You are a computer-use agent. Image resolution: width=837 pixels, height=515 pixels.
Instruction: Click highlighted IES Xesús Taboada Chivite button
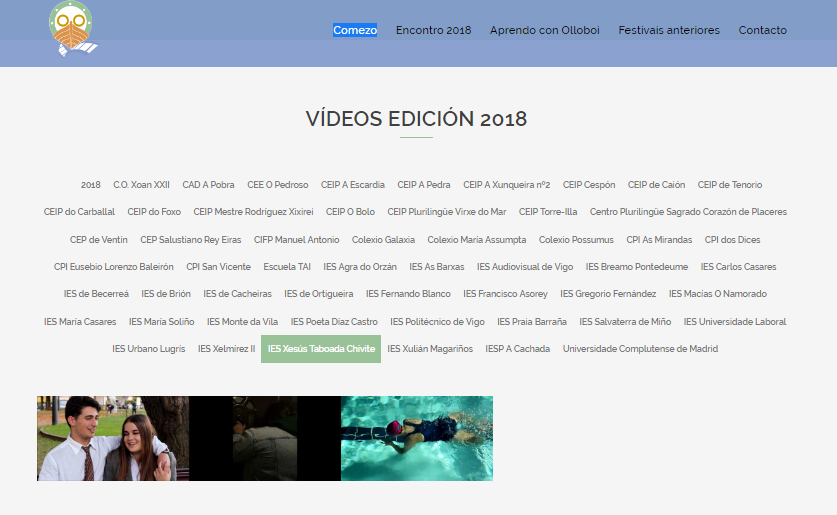point(321,348)
